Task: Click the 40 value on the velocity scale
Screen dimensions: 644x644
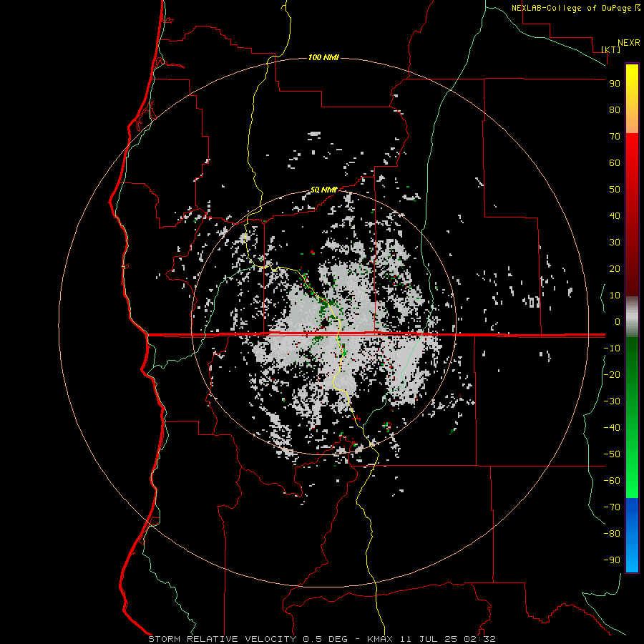Action: 615,215
